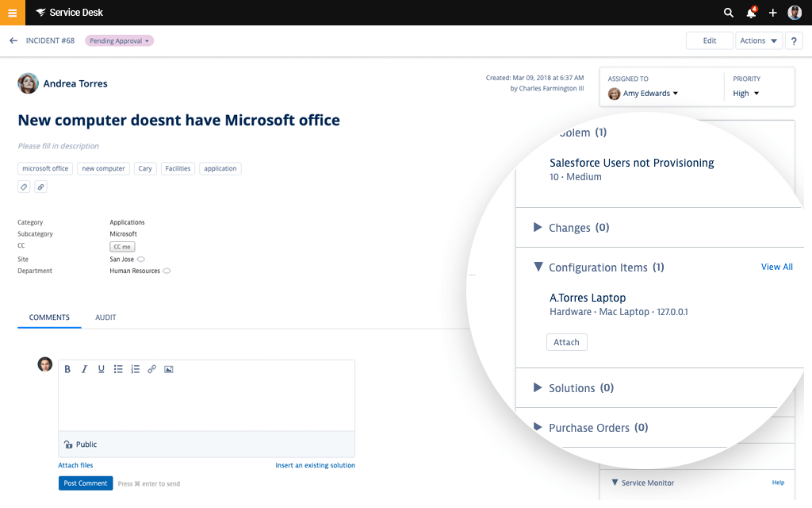Open the Pending Approval status dropdown
The image size is (812, 508).
click(119, 40)
